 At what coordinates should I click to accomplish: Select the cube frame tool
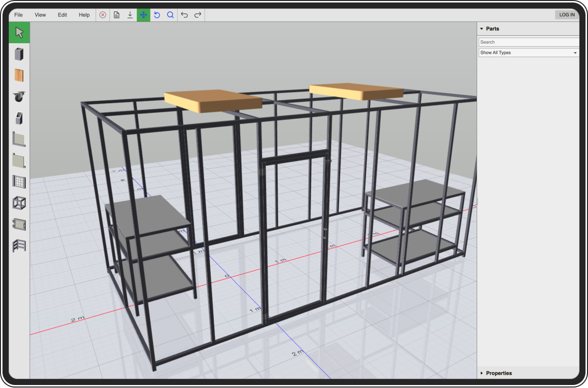point(19,204)
